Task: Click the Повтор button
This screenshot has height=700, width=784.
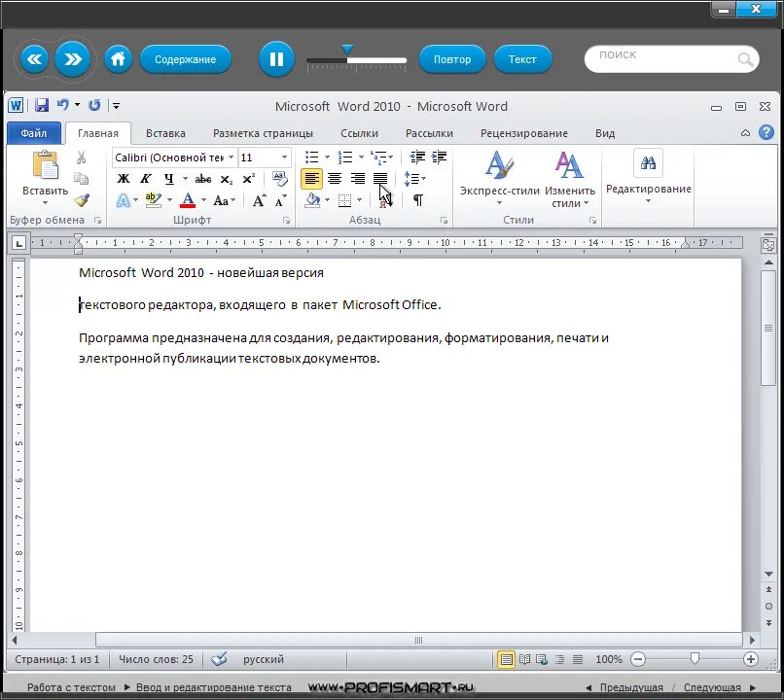Action: tap(452, 59)
